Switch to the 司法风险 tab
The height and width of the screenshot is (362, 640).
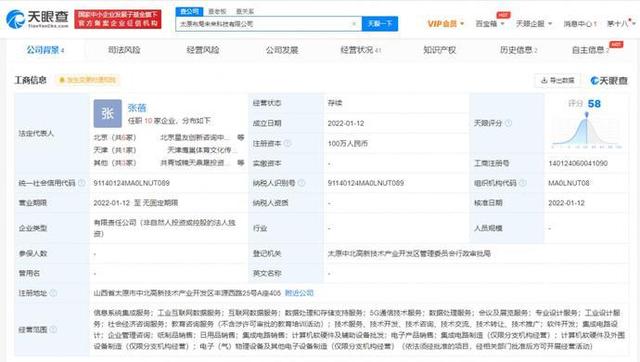coord(124,50)
